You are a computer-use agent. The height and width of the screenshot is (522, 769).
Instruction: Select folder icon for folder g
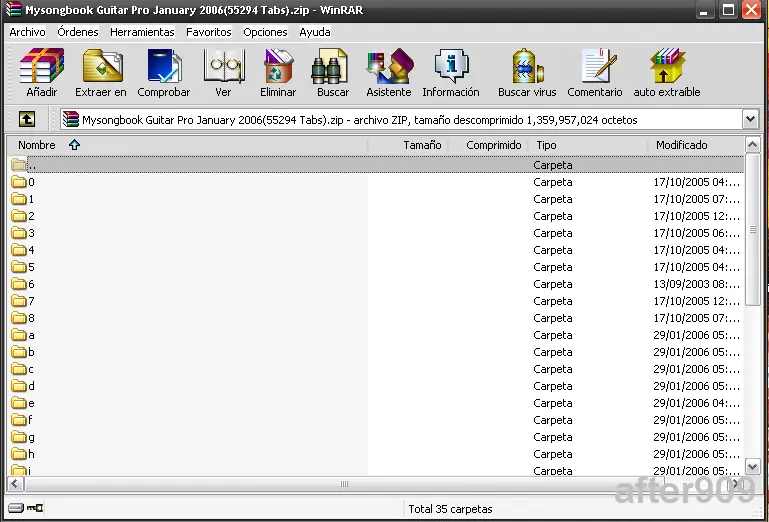[x=19, y=437]
